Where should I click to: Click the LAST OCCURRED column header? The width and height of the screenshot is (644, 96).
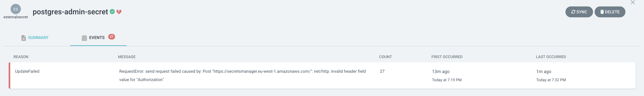[x=551, y=57]
